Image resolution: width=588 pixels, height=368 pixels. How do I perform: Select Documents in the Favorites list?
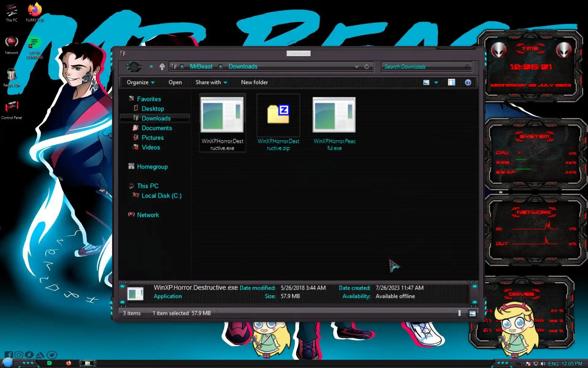click(x=156, y=128)
